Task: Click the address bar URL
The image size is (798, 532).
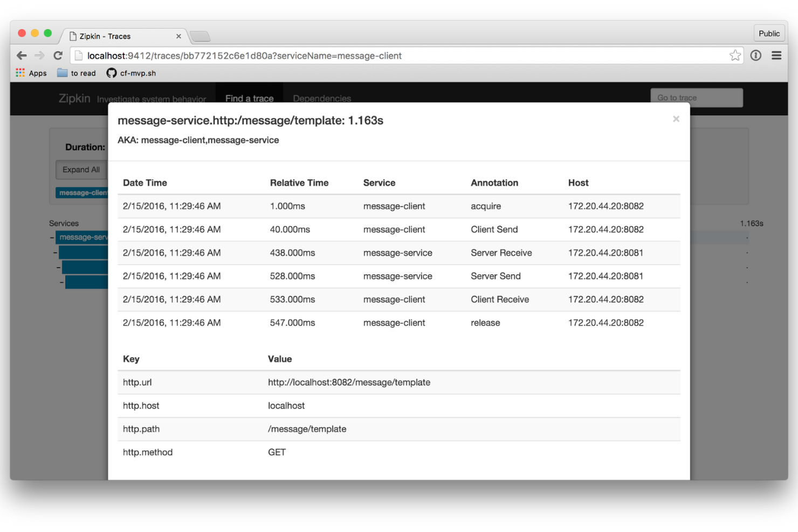Action: coord(244,56)
